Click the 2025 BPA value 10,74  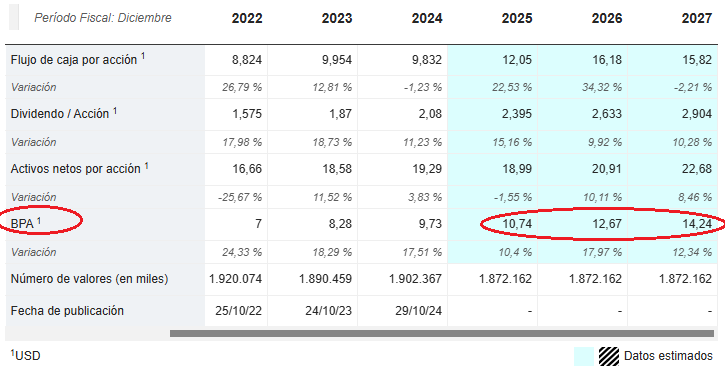point(516,224)
